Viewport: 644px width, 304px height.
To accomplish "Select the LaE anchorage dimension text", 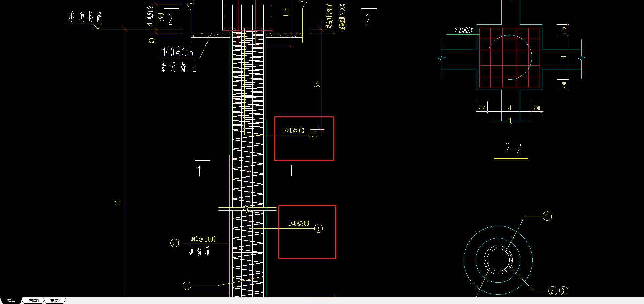I will (286, 12).
